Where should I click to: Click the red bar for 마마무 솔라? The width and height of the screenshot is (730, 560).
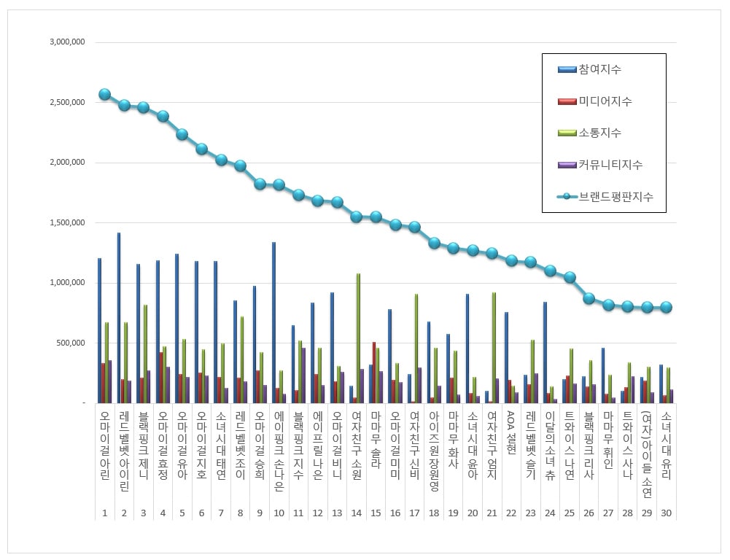point(374,373)
